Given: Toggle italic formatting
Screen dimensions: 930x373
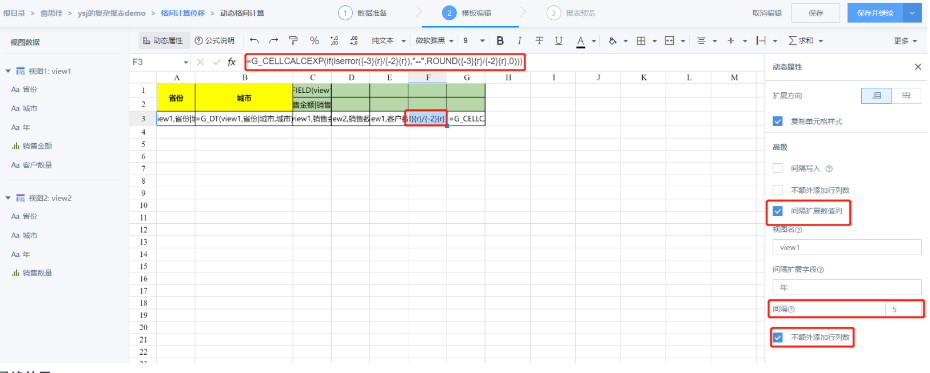Looking at the screenshot, I should coord(520,40).
